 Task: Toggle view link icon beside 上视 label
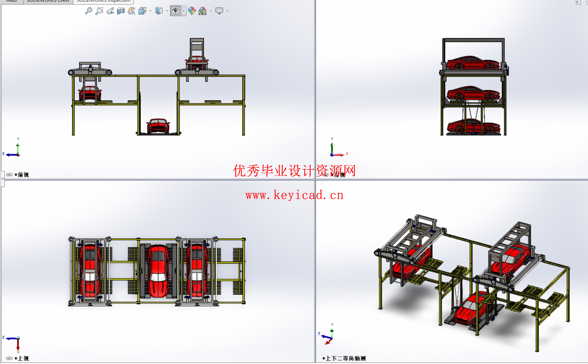click(x=9, y=358)
